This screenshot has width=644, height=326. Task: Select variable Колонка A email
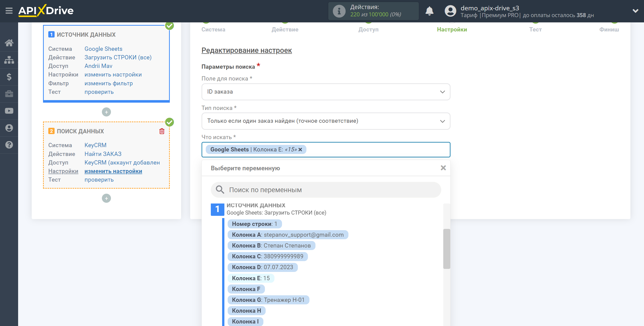[288, 235]
